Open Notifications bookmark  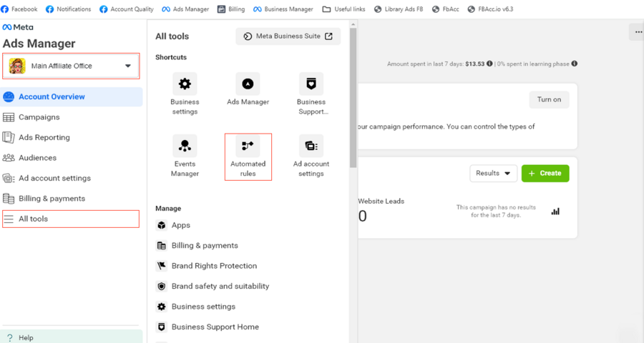click(x=68, y=9)
